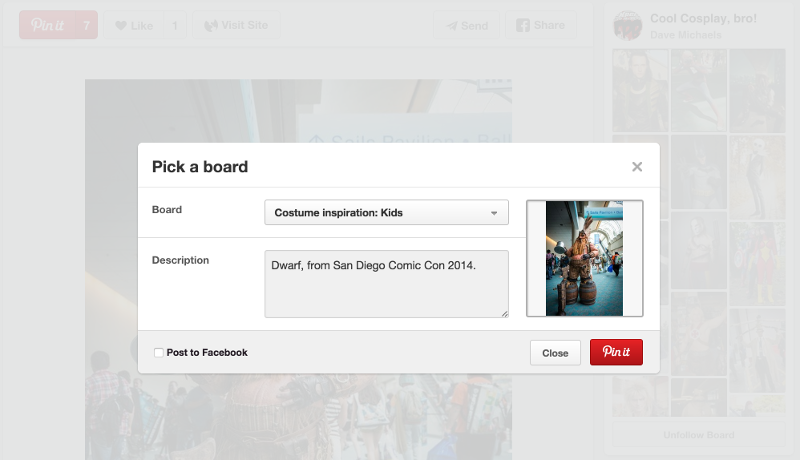The width and height of the screenshot is (800, 460).
Task: Click the Facebook Share button
Action: point(541,25)
